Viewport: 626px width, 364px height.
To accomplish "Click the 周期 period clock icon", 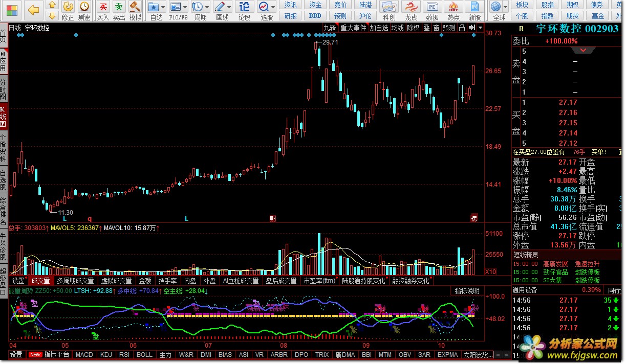I will point(198,7).
